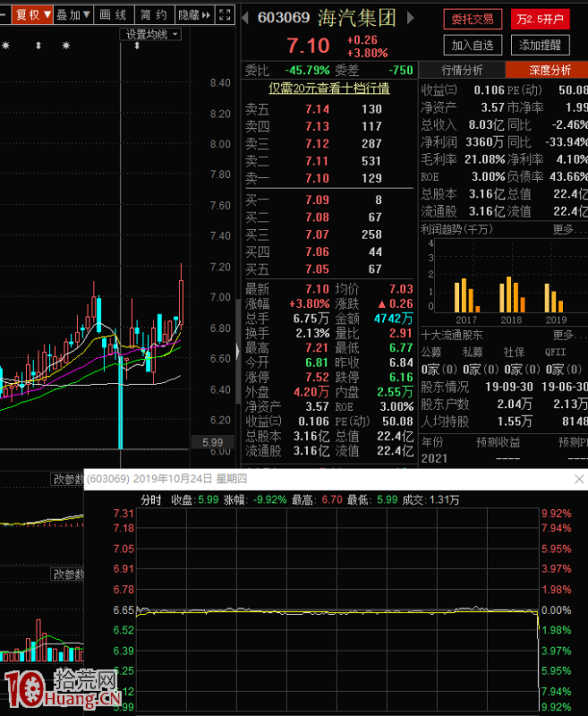Click the 换手 value 2.13%

pos(312,333)
